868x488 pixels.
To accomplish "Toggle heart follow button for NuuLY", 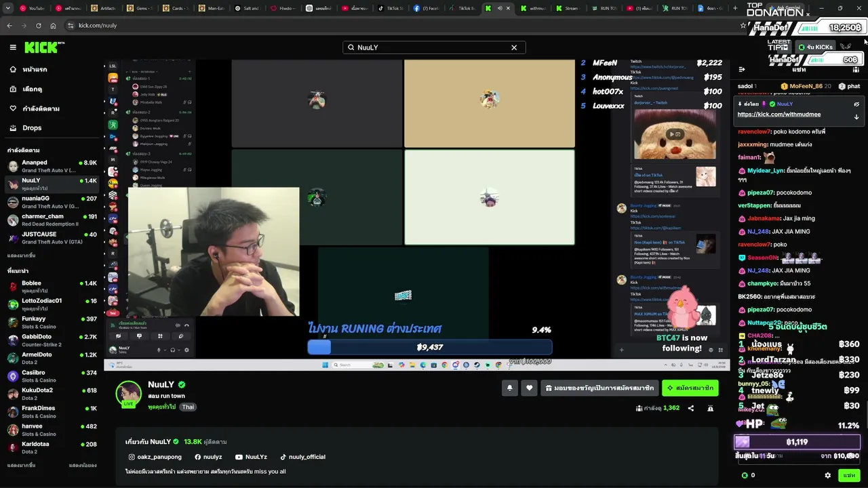I will [x=530, y=388].
